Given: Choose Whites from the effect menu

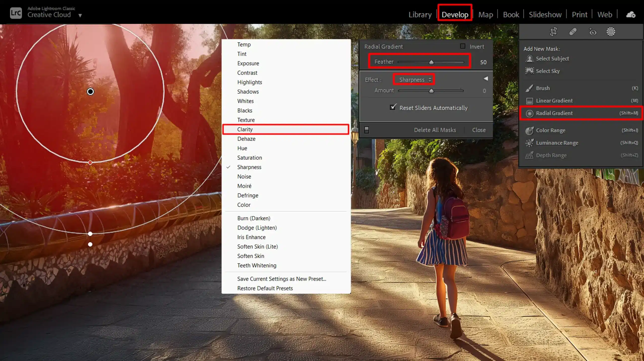Looking at the screenshot, I should click(286, 101).
